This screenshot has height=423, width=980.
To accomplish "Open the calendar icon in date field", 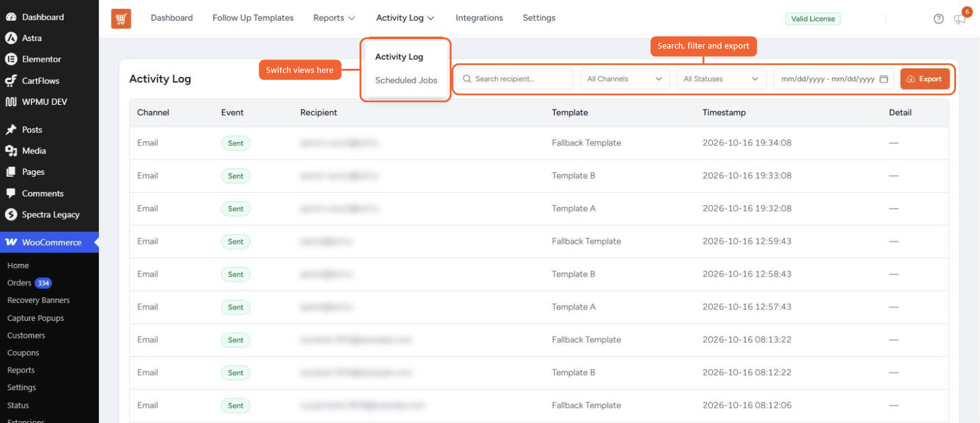I will click(884, 79).
